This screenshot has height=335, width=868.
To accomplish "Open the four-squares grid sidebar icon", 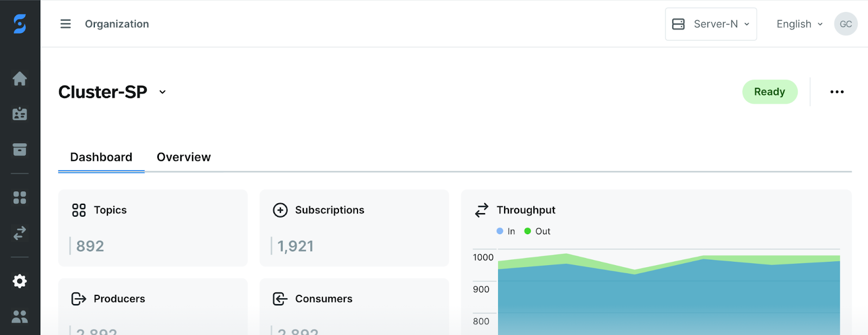I will (x=20, y=198).
